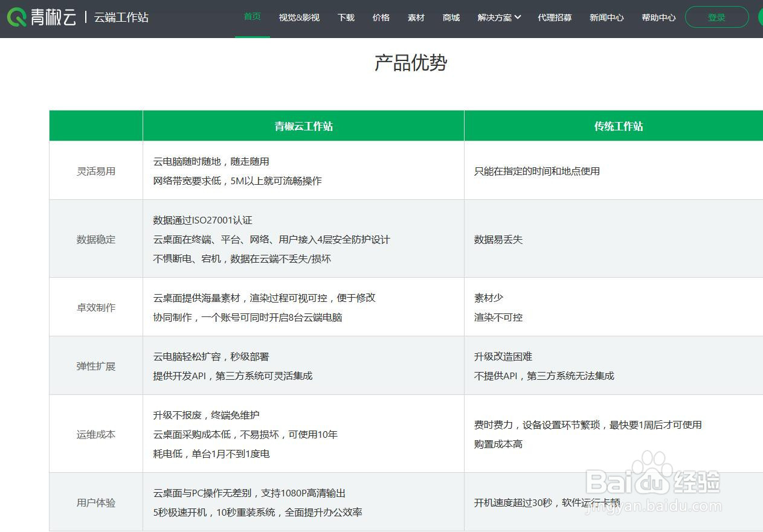763x532 pixels.
Task: Select the 灵活易用 row label
Action: pyautogui.click(x=95, y=170)
